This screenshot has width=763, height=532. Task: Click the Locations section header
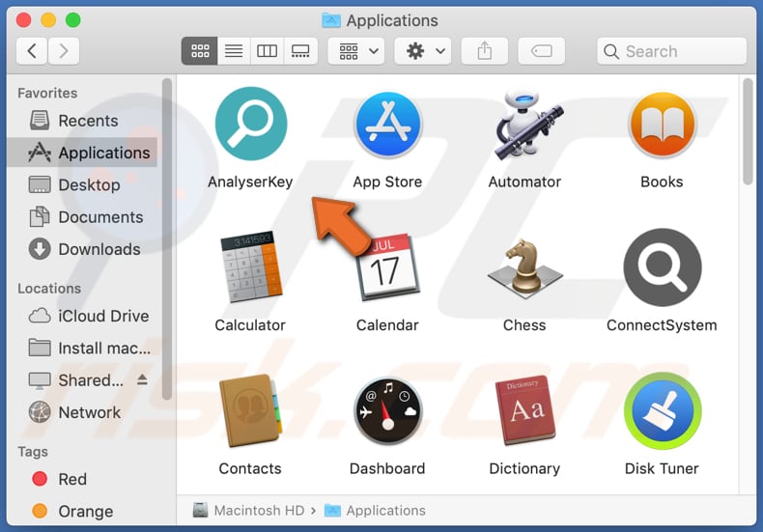point(49,289)
